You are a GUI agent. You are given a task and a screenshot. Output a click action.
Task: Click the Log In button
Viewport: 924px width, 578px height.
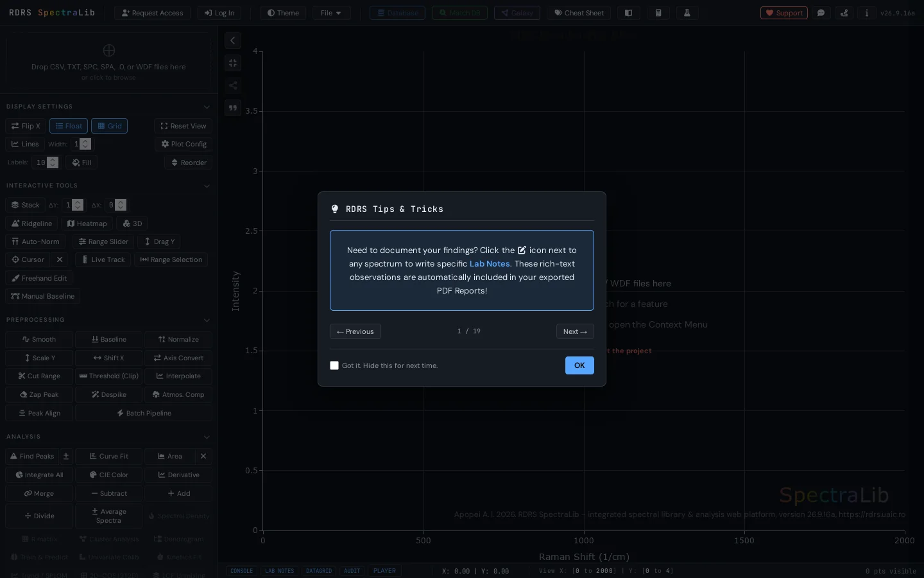(x=219, y=13)
